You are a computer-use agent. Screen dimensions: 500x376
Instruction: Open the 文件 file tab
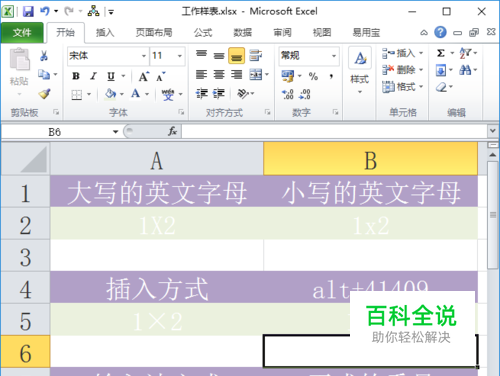click(x=22, y=33)
